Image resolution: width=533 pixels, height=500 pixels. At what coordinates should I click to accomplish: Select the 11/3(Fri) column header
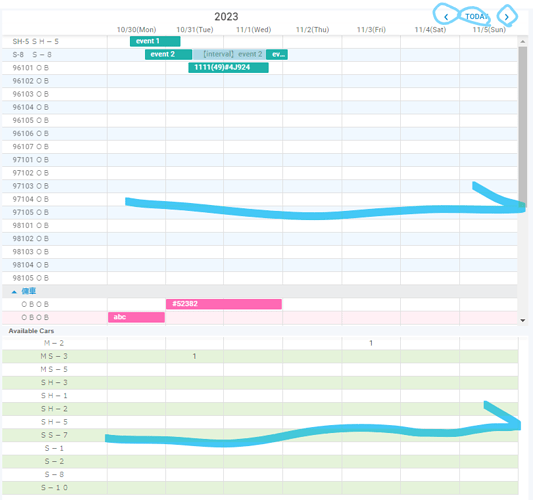click(371, 30)
